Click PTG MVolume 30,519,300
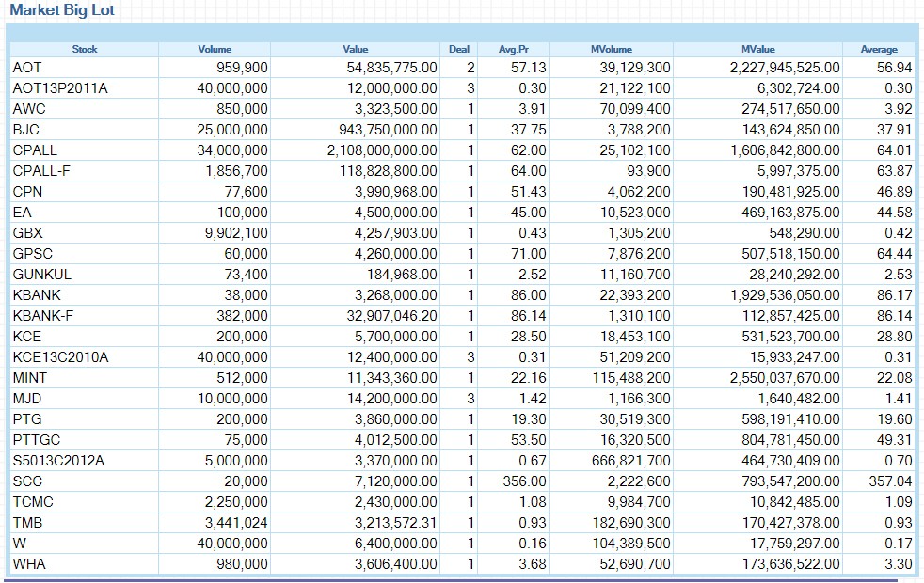This screenshot has width=924, height=583. coord(635,419)
